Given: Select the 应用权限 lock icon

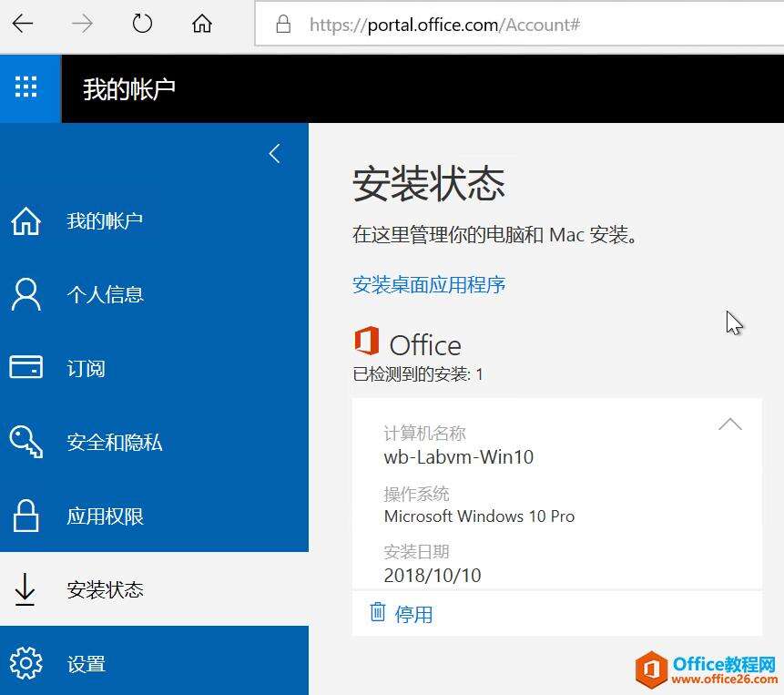Looking at the screenshot, I should tap(26, 516).
